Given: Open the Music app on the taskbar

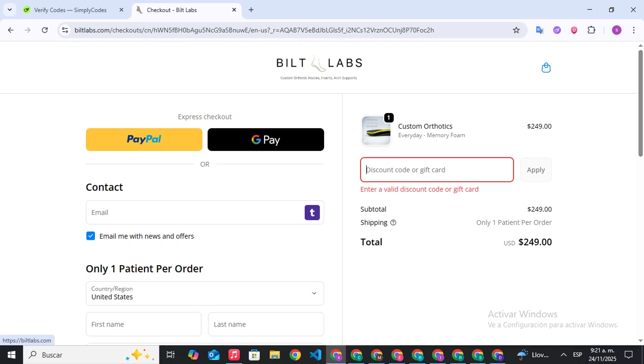Looking at the screenshot, I should 234,355.
